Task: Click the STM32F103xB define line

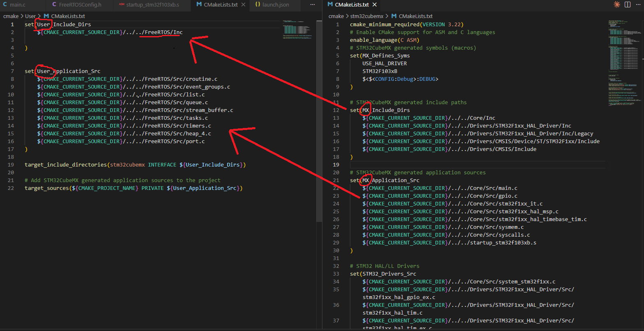Action: tap(379, 71)
